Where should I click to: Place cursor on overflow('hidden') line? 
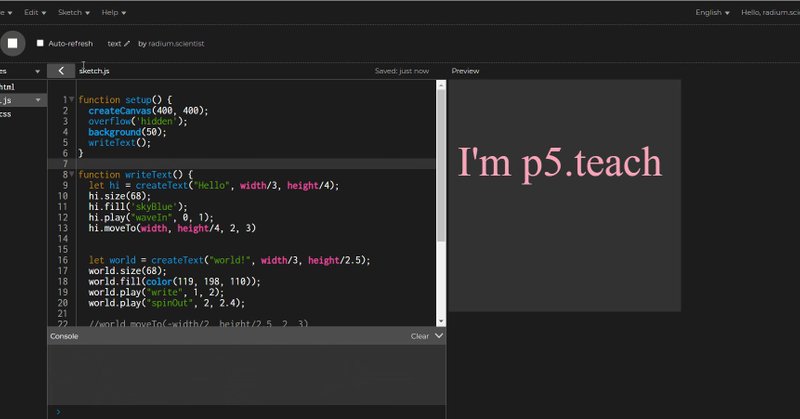(x=138, y=121)
